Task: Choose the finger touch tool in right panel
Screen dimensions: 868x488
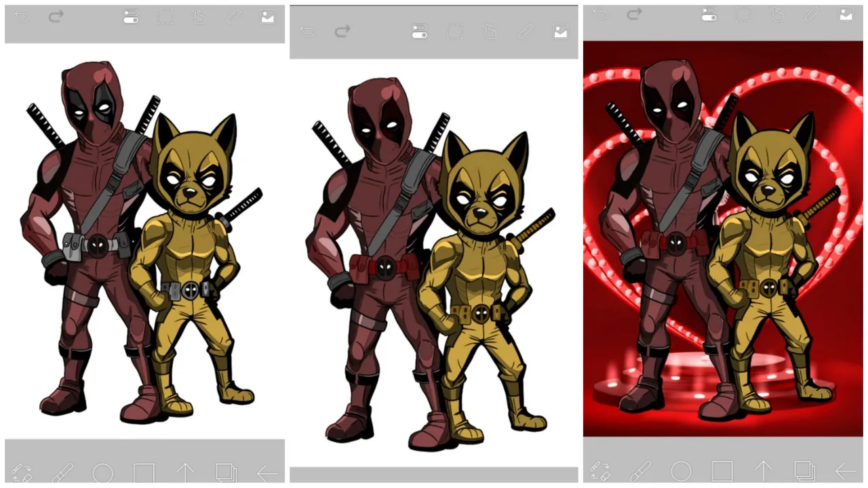Action: pos(777,14)
